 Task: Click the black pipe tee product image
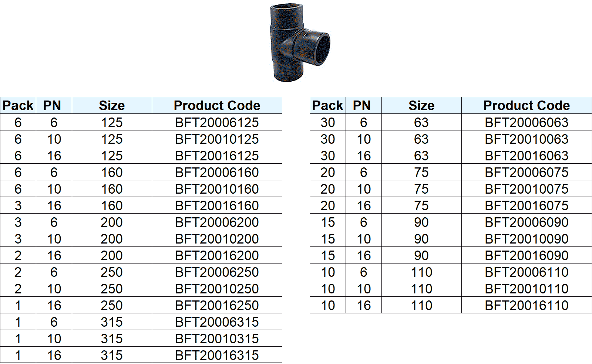298,42
